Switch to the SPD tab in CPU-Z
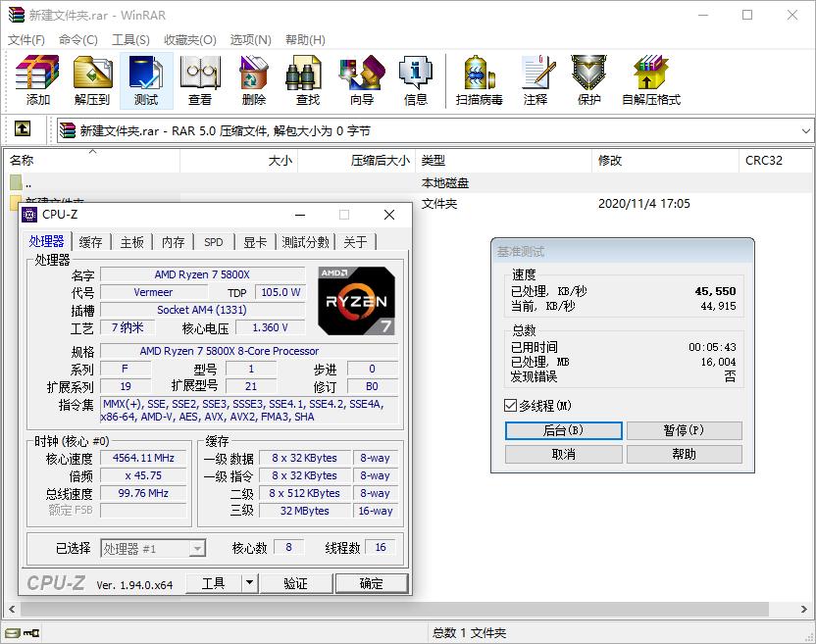This screenshot has width=816, height=644. [214, 241]
